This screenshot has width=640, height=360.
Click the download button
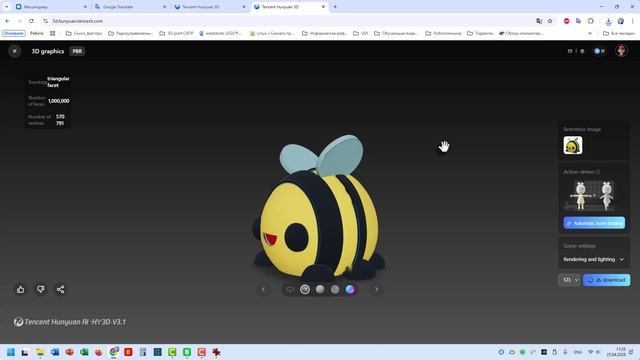point(607,280)
